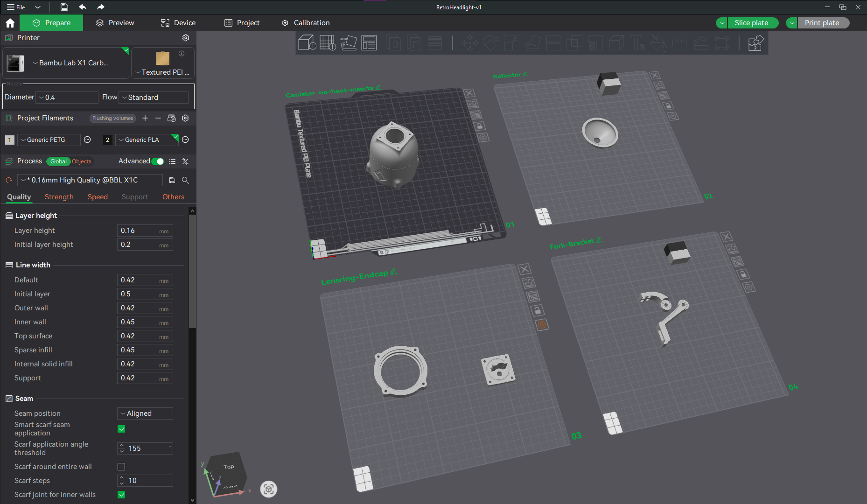
Task: Uncheck Smart scarf seam application
Action: pyautogui.click(x=121, y=429)
